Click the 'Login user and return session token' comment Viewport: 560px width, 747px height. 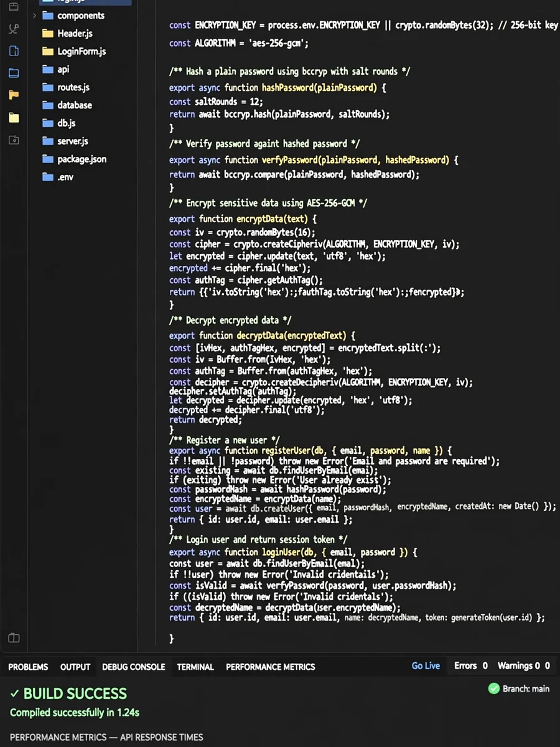(258, 540)
